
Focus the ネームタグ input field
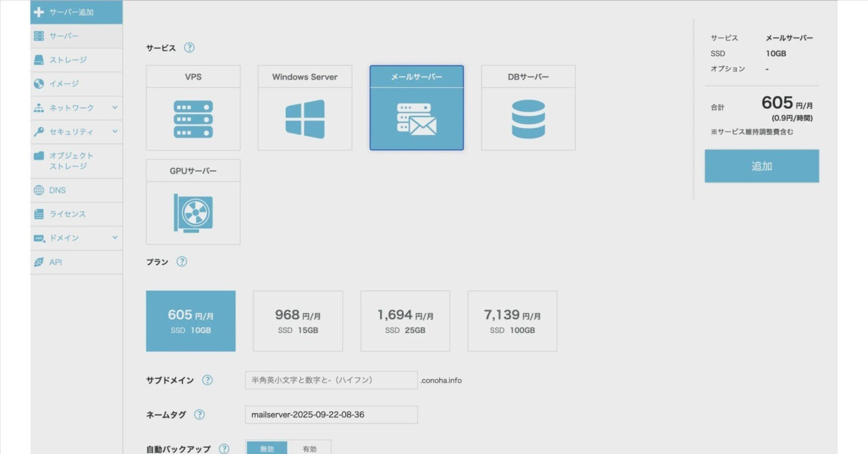331,414
